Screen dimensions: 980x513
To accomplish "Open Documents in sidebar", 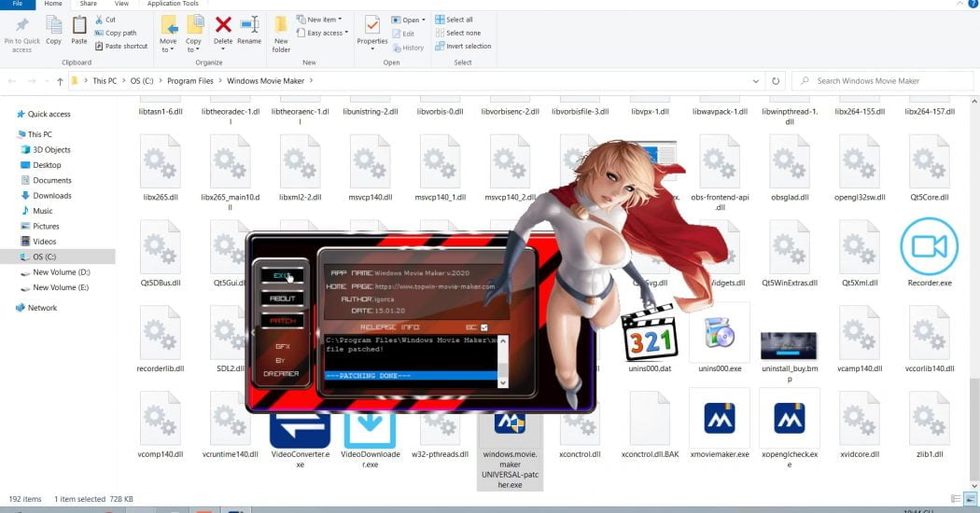I will tap(52, 180).
